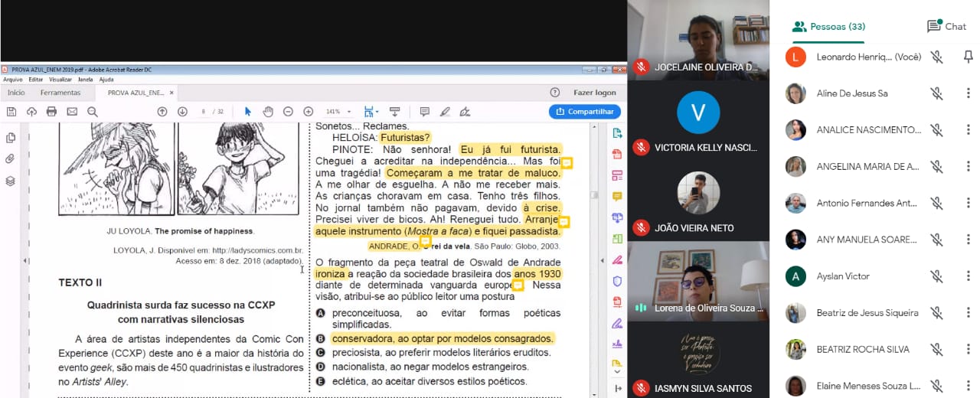Select the highlighter pen tool
Viewport: 980px width, 398px height.
(x=445, y=112)
